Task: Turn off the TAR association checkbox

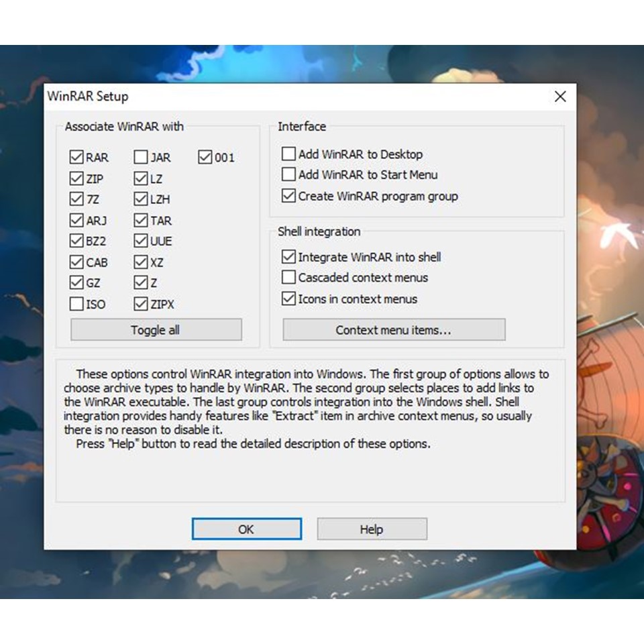Action: 141,221
